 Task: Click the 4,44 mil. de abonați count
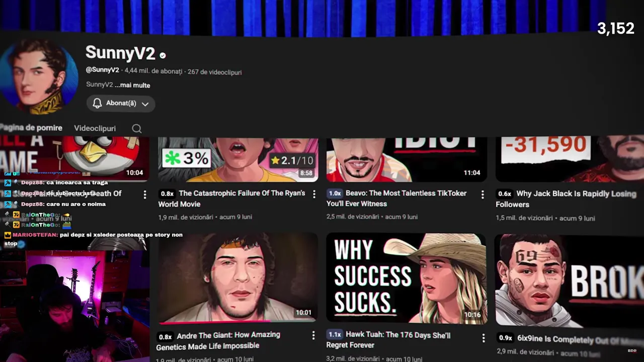tap(153, 71)
